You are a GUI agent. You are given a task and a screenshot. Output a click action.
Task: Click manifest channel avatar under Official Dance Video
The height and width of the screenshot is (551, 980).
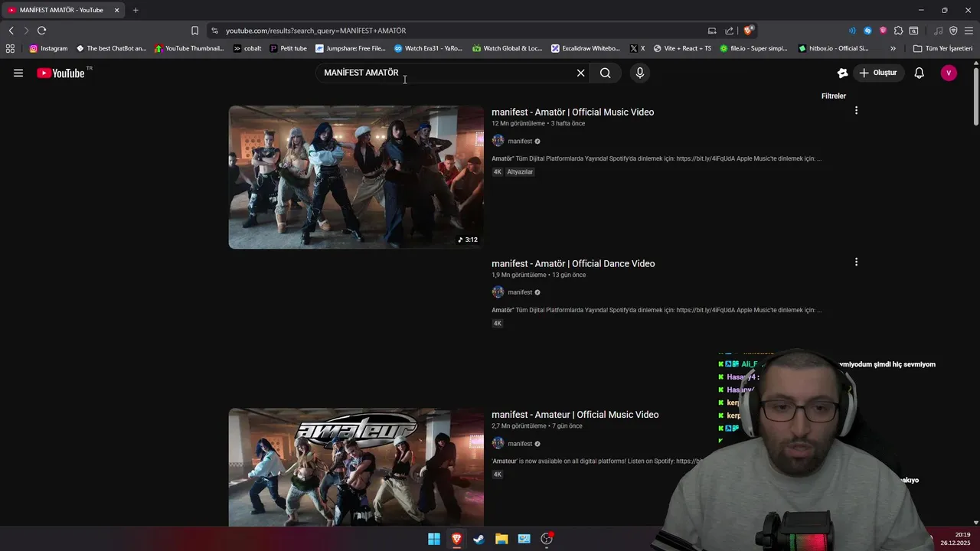[498, 292]
